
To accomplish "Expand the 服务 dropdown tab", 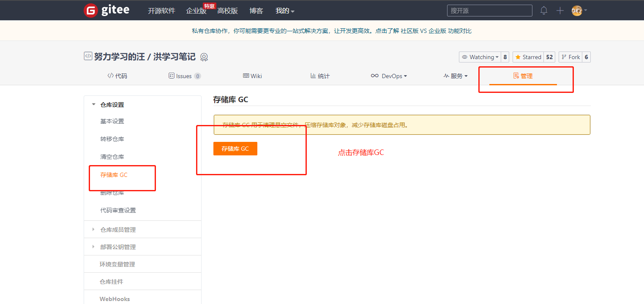I will (x=456, y=76).
